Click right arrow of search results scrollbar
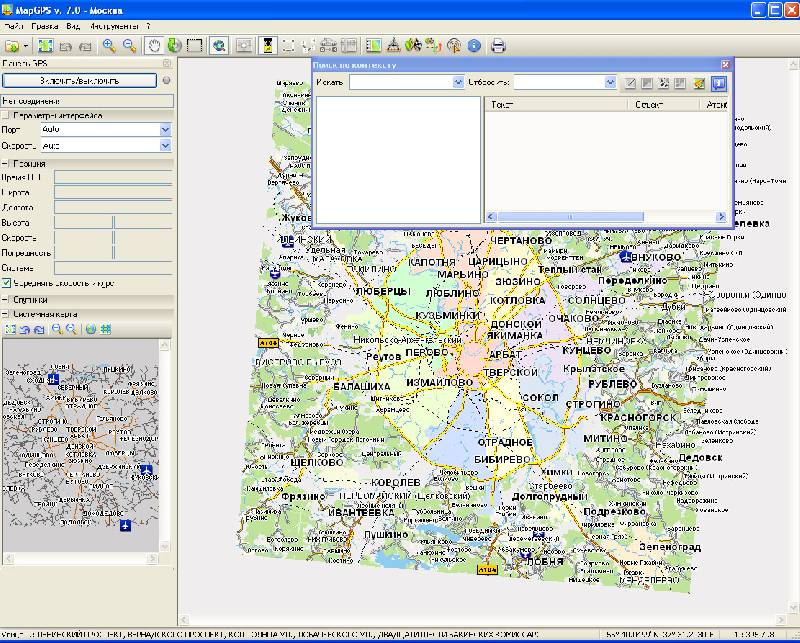The width and height of the screenshot is (800, 643). click(721, 217)
